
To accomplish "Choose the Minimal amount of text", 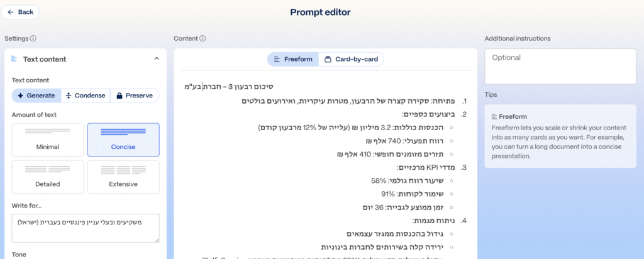I will (x=48, y=140).
